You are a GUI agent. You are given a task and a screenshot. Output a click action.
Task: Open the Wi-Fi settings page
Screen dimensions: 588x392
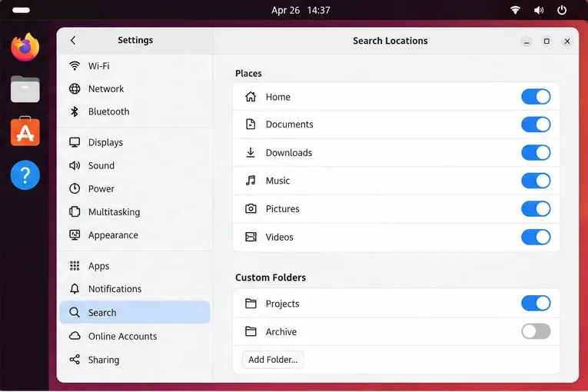pos(135,66)
